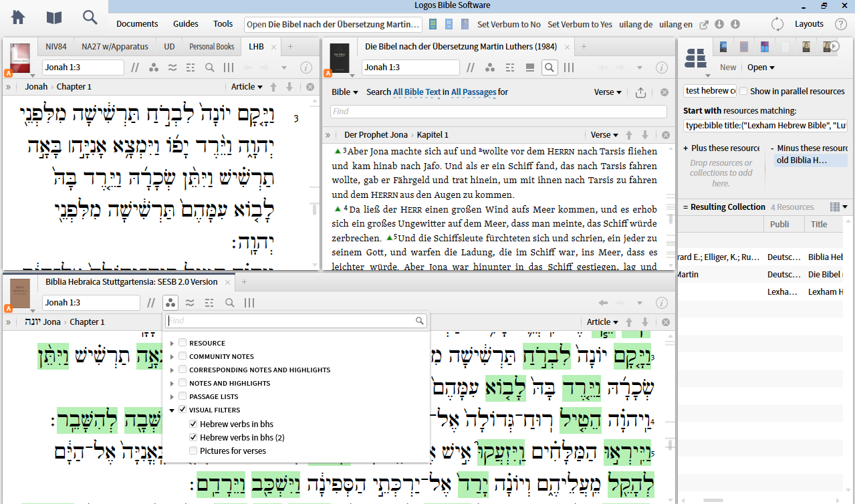This screenshot has width=855, height=504.
Task: Toggle multiple columns icon in LHB panel
Action: 229,68
